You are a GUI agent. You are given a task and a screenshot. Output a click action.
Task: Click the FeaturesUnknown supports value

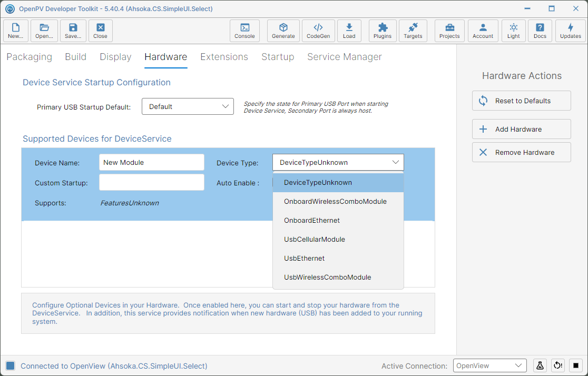130,203
